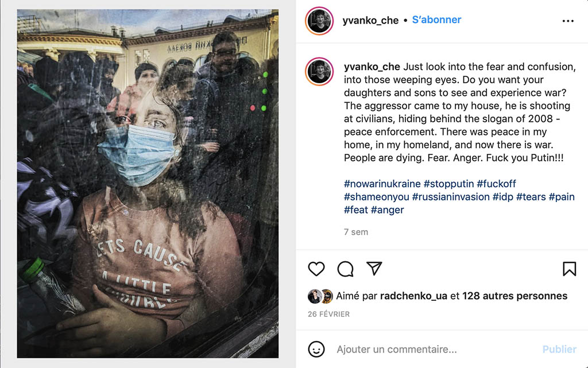Save the post with the bookmark icon

point(569,269)
